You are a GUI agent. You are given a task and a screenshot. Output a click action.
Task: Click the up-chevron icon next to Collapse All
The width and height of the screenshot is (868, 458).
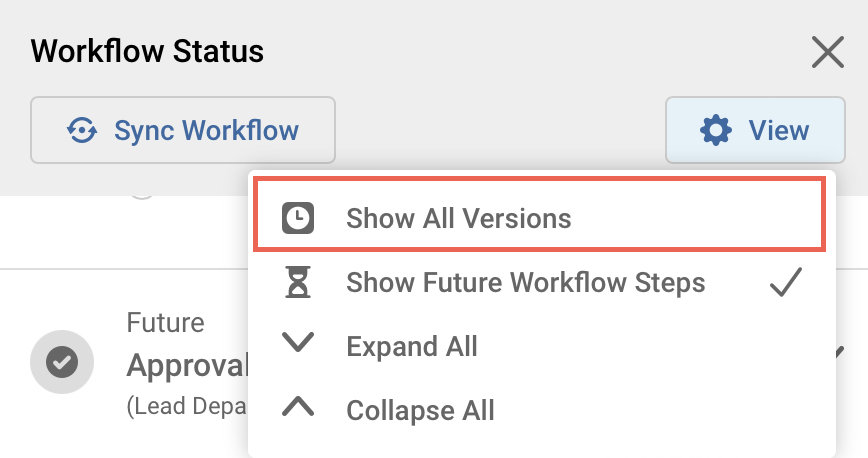click(x=298, y=408)
